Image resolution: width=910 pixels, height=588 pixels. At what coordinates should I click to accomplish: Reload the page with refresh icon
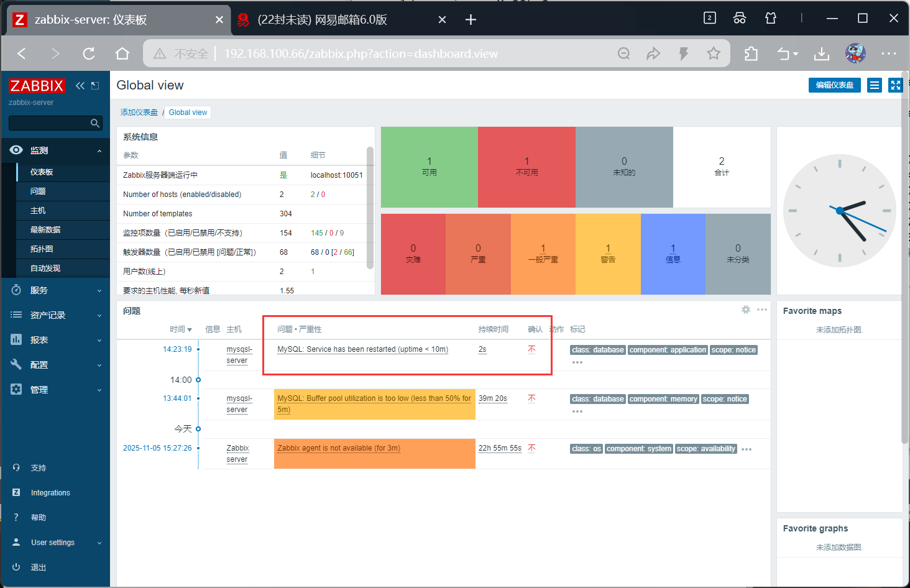[x=89, y=53]
